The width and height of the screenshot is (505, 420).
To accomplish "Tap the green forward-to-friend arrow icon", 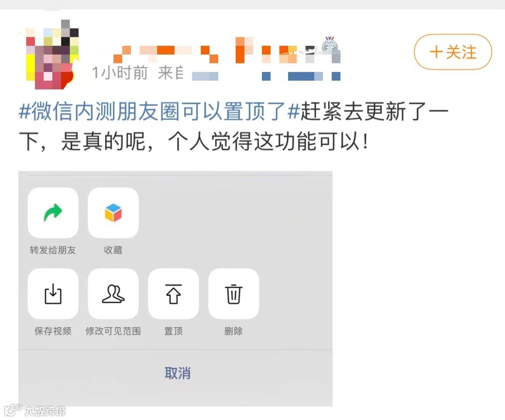I will 53,213.
